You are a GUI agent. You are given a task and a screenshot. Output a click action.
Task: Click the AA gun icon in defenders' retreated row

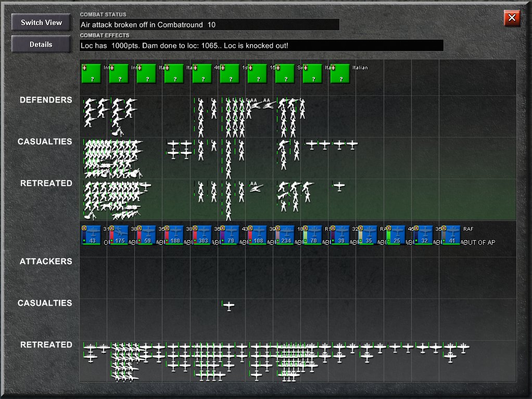256,188
